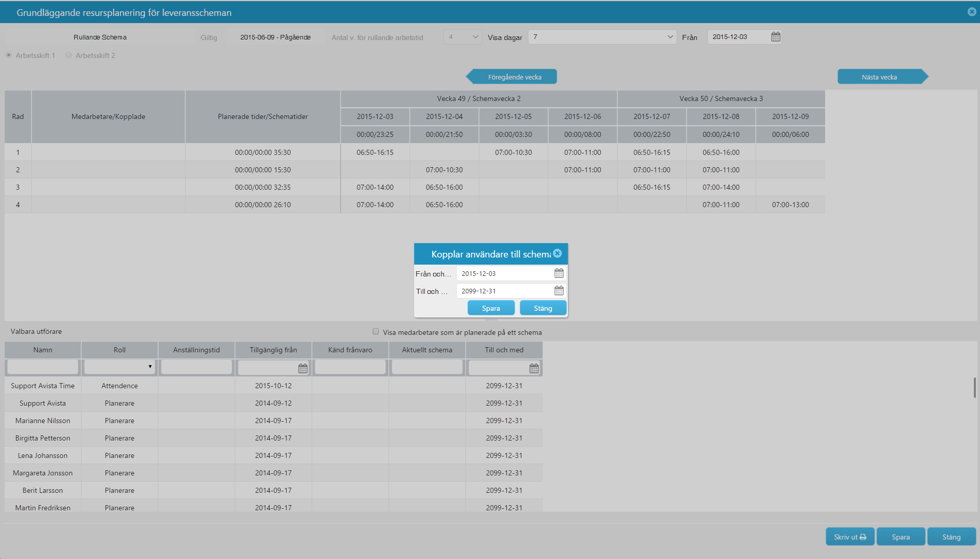Sort by the Namn column header
Image resolution: width=980 pixels, height=559 pixels.
click(43, 350)
